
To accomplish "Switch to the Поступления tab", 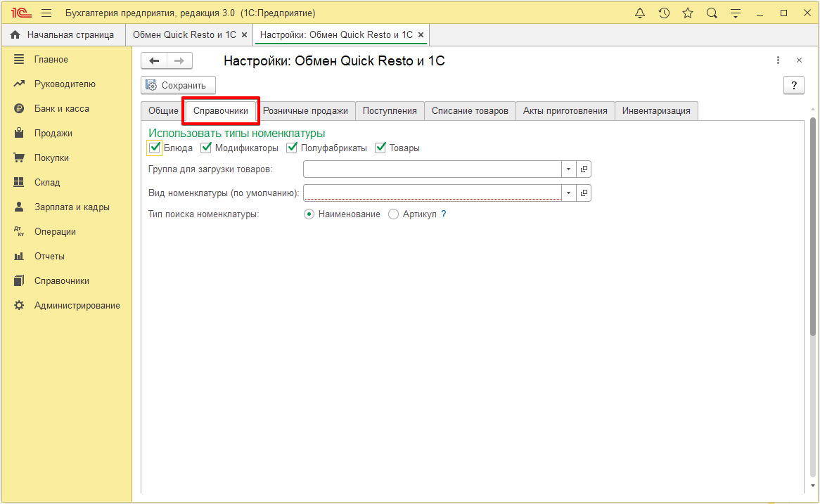I will tap(390, 111).
